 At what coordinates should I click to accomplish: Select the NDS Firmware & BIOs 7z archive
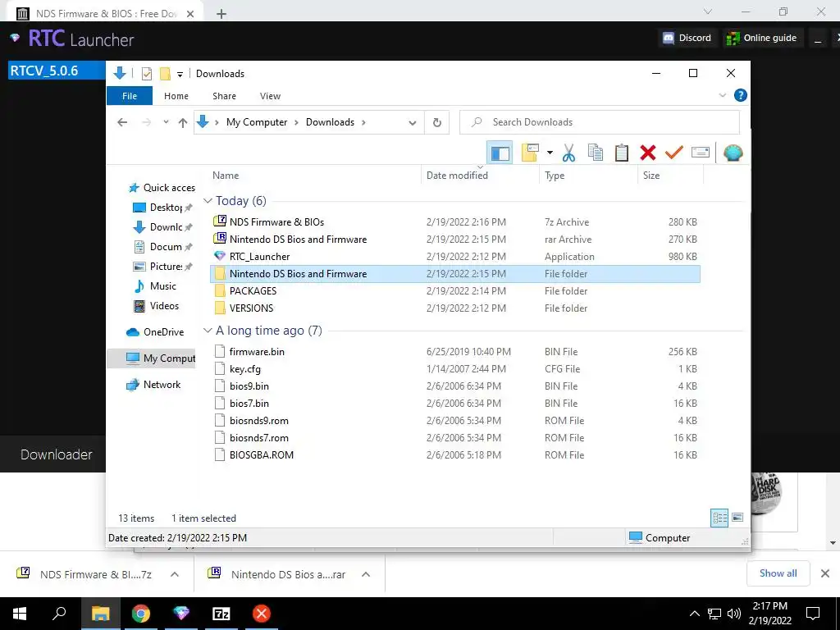454,221
